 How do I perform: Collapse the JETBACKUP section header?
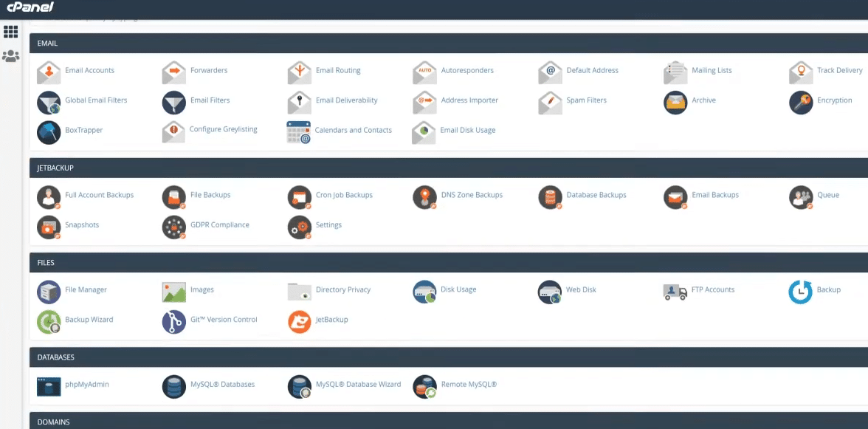tap(449, 168)
